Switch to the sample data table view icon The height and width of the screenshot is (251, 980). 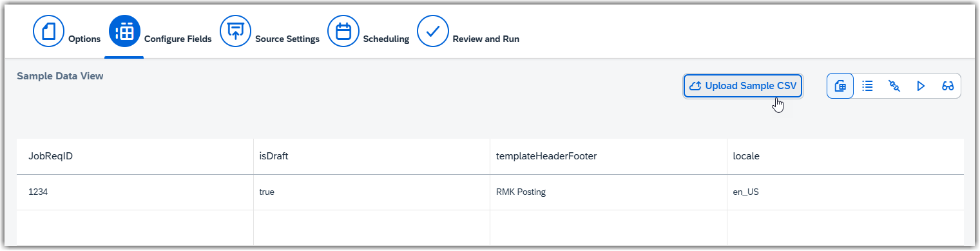point(840,86)
